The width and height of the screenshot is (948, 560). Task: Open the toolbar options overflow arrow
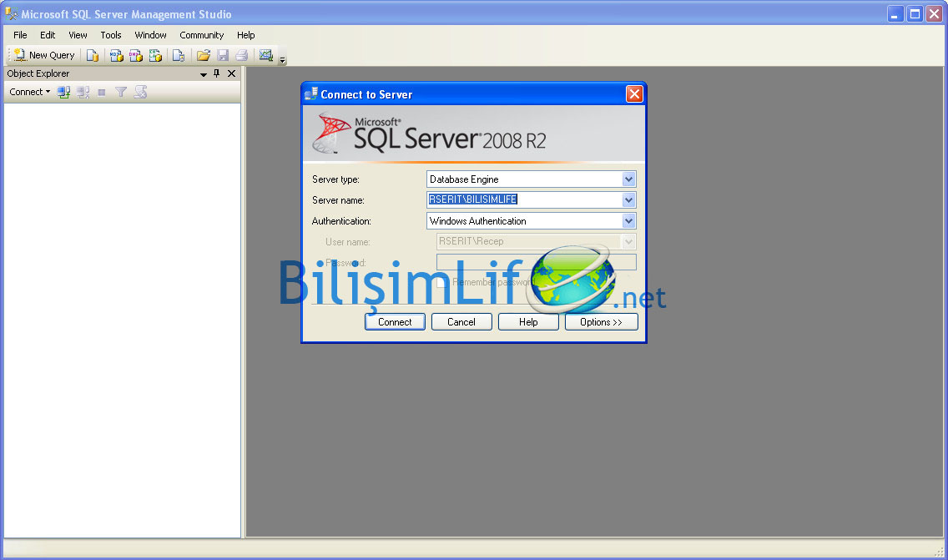tap(282, 60)
